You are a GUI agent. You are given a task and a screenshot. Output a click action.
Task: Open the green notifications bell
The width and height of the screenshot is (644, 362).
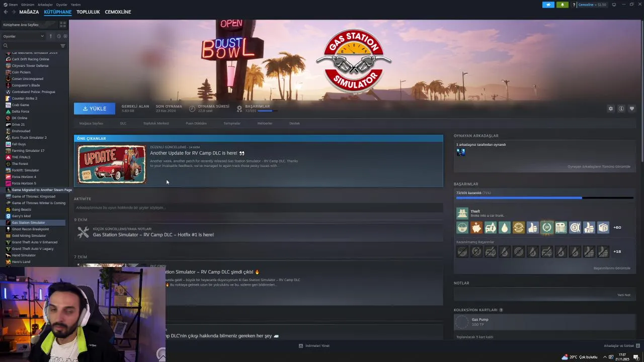pyautogui.click(x=562, y=5)
